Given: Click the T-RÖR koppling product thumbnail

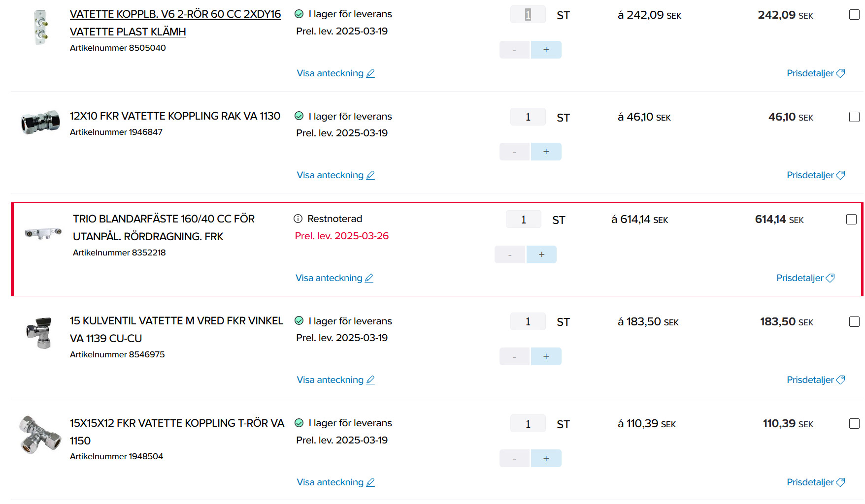Looking at the screenshot, I should tap(40, 435).
